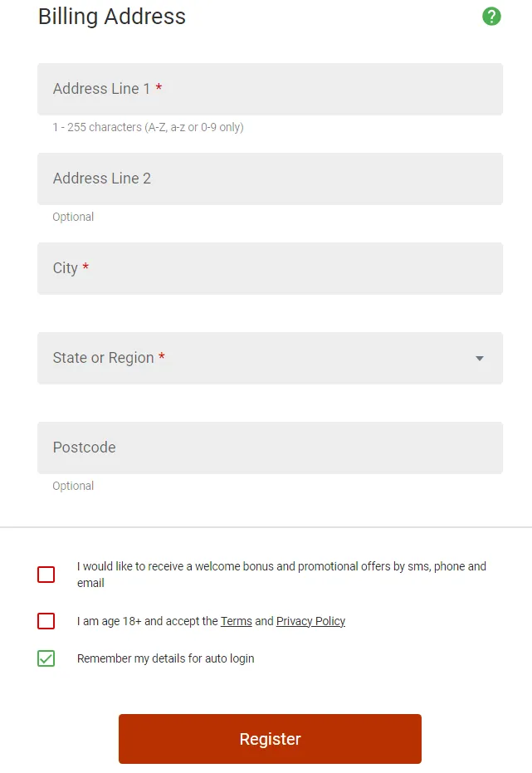This screenshot has height=773, width=532.
Task: Open the help icon on Billing Address
Action: click(x=491, y=16)
